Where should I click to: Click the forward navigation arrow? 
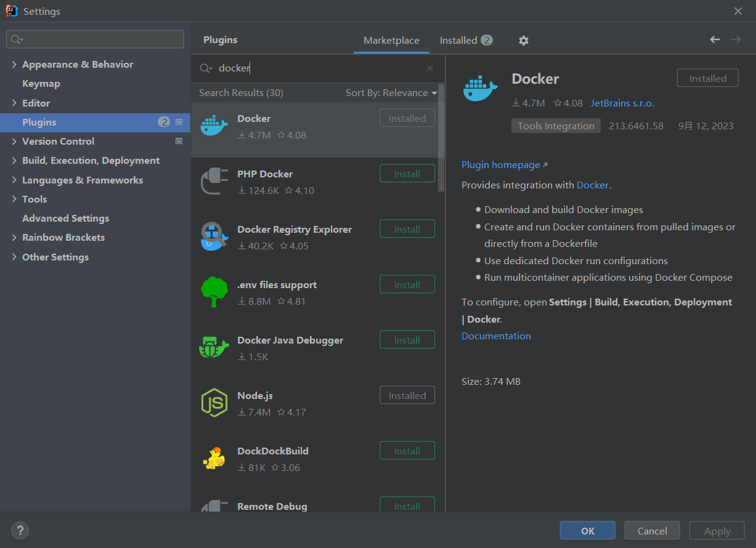pyautogui.click(x=736, y=39)
